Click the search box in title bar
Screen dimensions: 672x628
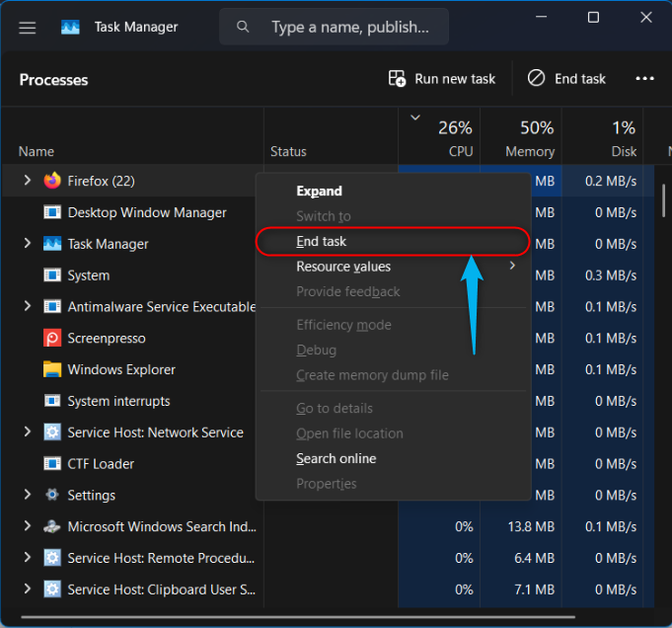pyautogui.click(x=334, y=28)
